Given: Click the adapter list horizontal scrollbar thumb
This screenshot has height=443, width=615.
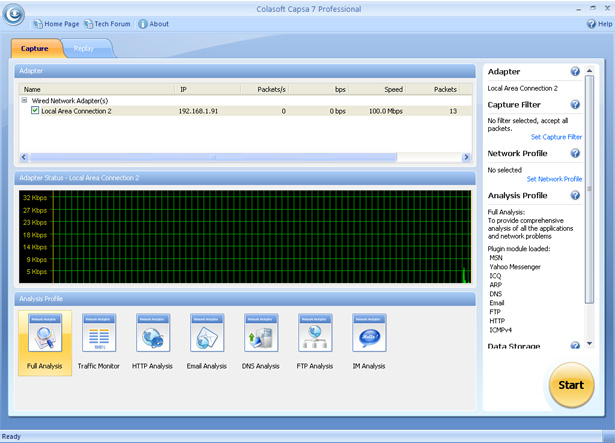Looking at the screenshot, I should click(213, 157).
